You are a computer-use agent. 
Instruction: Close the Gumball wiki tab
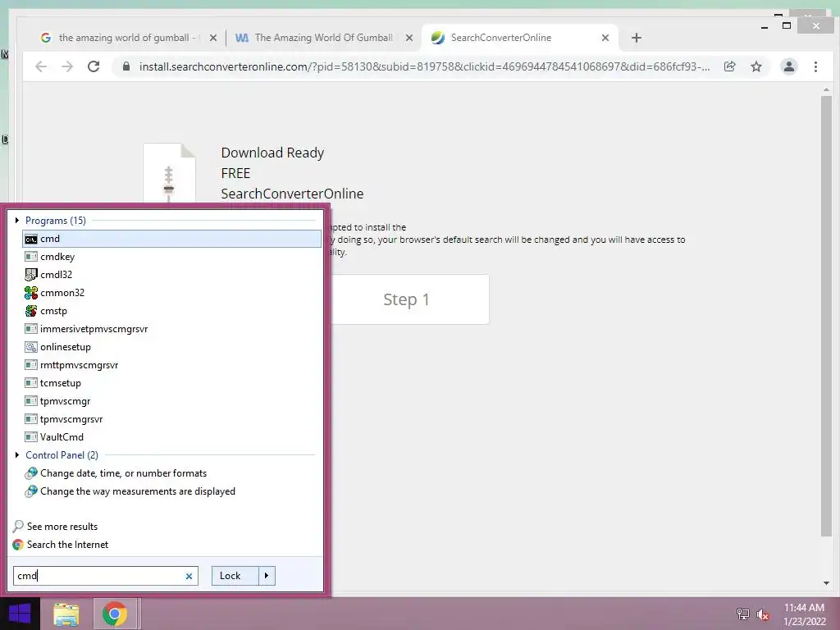click(409, 38)
